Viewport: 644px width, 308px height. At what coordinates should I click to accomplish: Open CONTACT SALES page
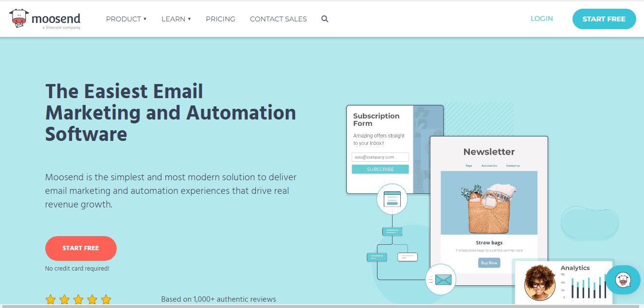(278, 19)
